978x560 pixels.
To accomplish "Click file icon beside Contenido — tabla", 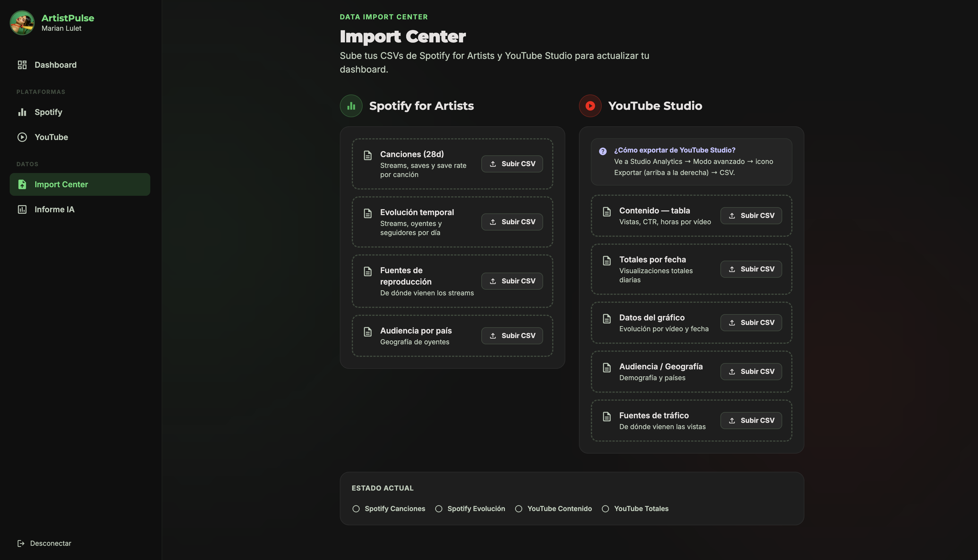I will (606, 211).
